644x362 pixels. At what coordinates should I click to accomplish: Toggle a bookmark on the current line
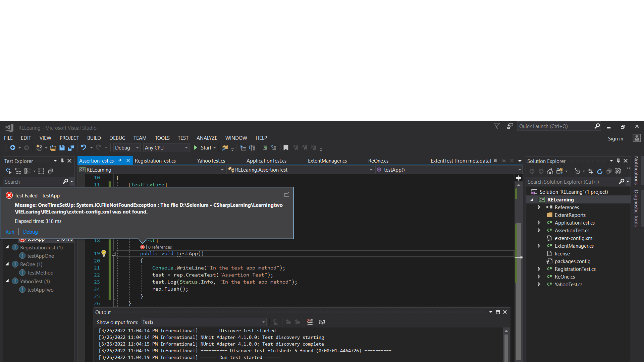286,148
